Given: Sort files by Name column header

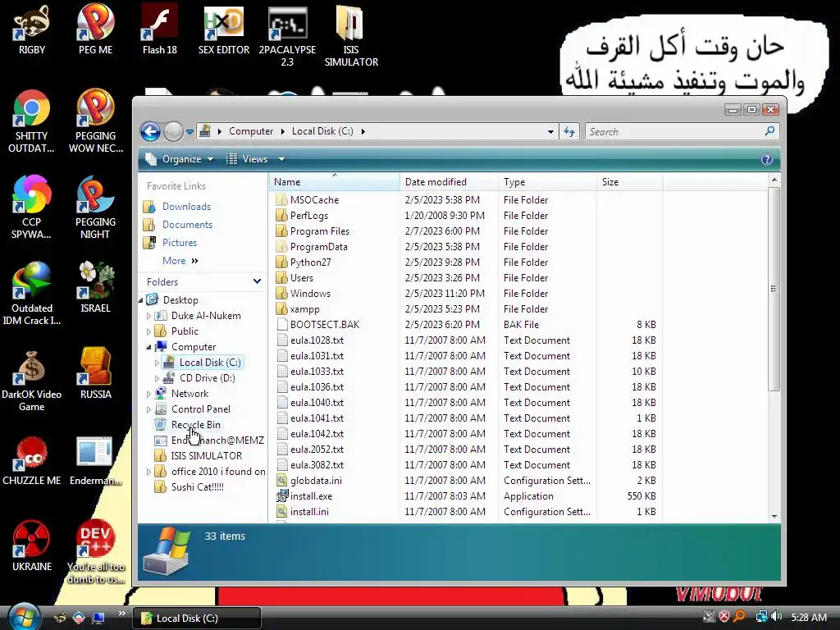Looking at the screenshot, I should 335,181.
